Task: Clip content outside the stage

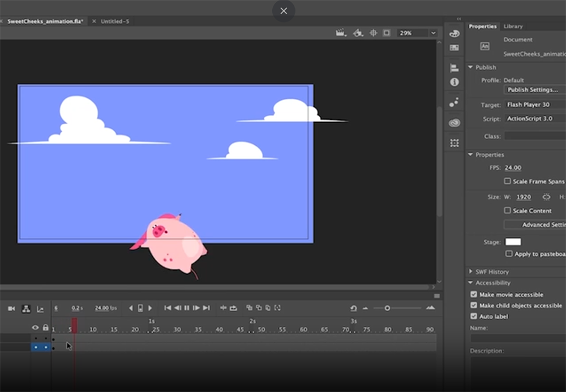Action: 386,33
